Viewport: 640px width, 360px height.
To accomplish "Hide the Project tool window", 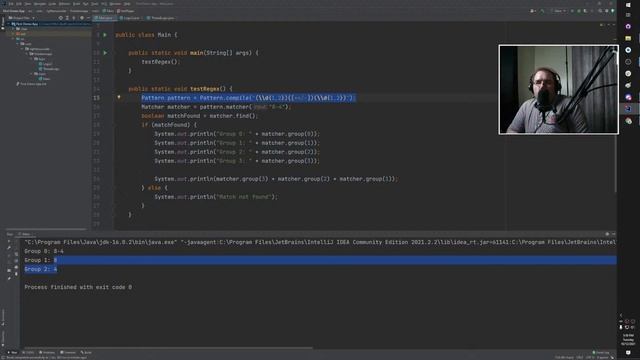I will 88,18.
